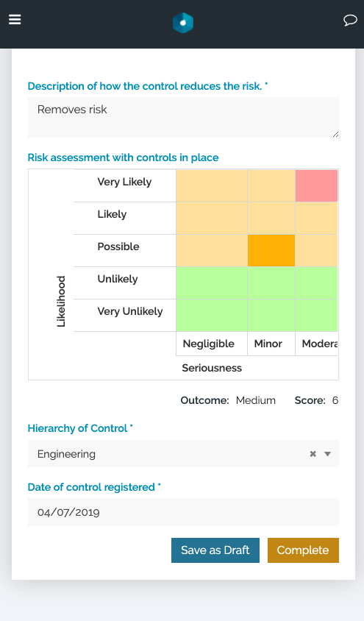This screenshot has height=621, width=364.
Task: Grab the description textarea resize handle
Action: point(335,134)
